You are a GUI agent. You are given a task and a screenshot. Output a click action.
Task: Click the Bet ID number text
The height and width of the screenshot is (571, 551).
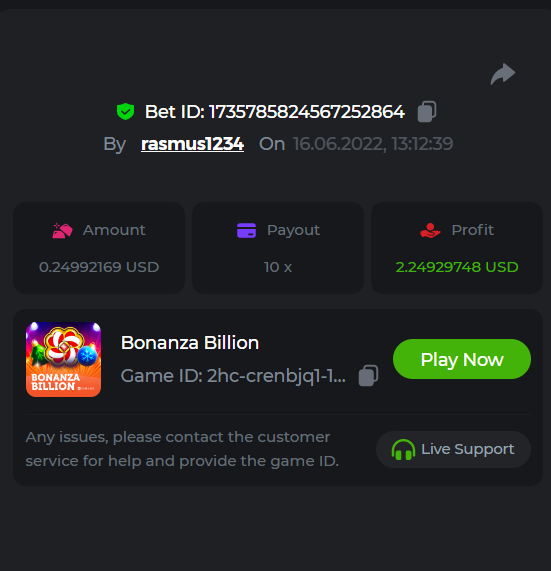307,111
